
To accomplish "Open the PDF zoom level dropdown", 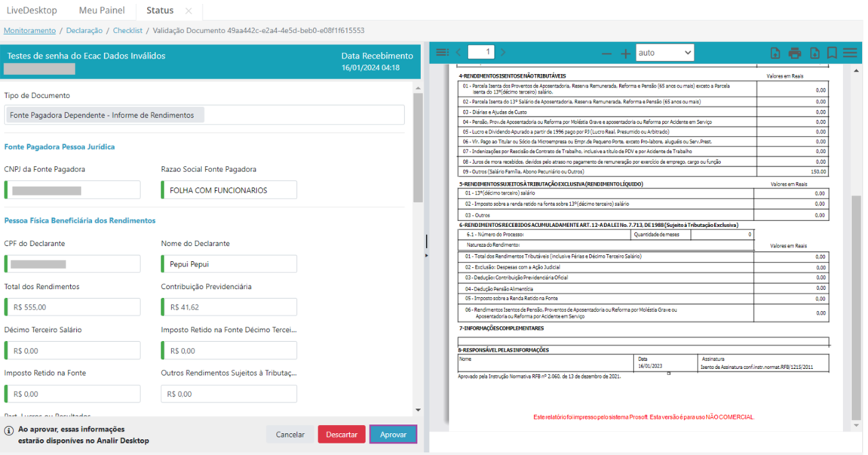I will tap(665, 53).
